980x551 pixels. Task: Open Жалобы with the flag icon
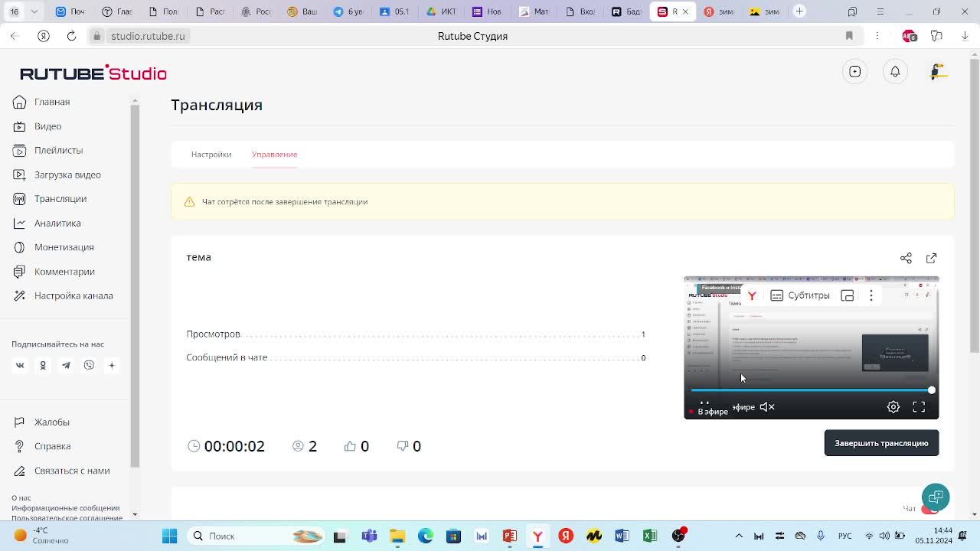[x=41, y=422]
